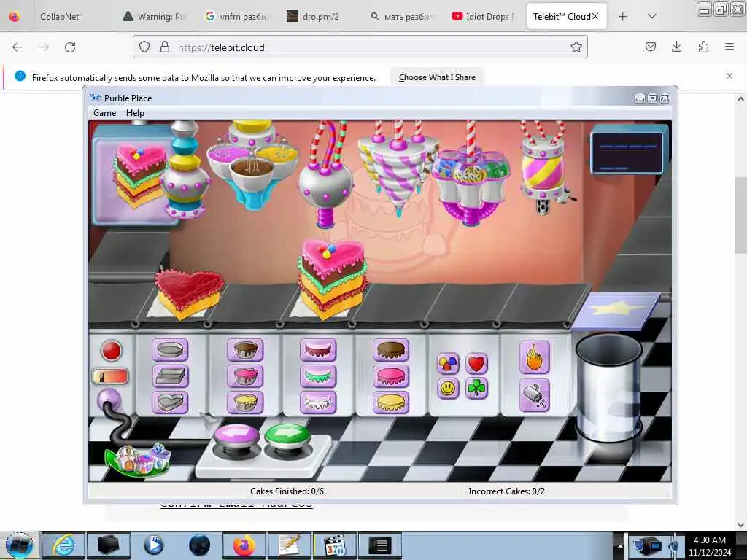Click the red heart cake on left belt
Screen dimensions: 747x560
189,294
